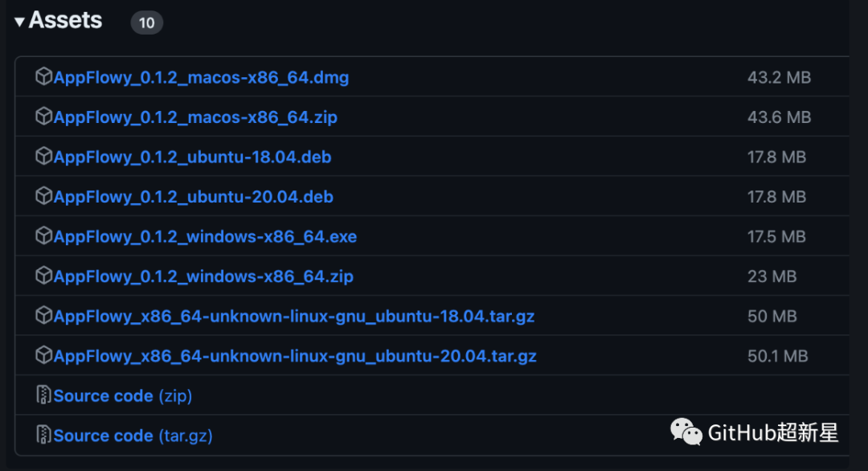Click package icon beside macos-x86_64.zip
The image size is (868, 471).
(x=43, y=117)
